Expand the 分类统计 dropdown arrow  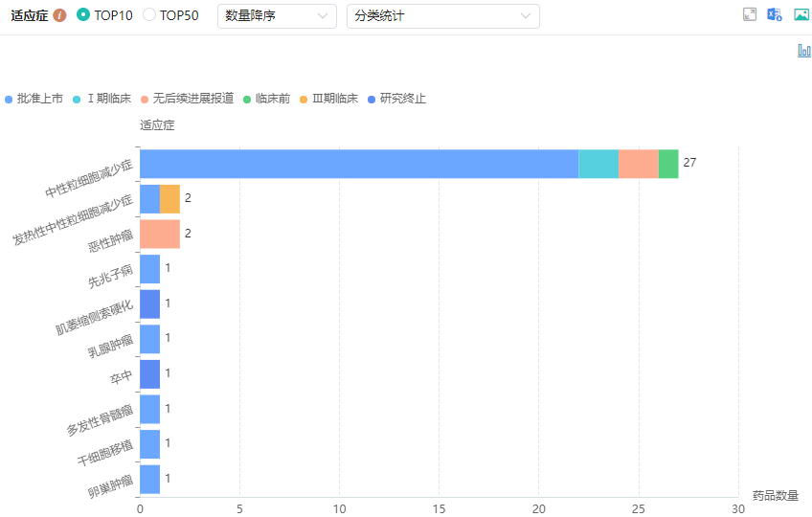pyautogui.click(x=525, y=16)
